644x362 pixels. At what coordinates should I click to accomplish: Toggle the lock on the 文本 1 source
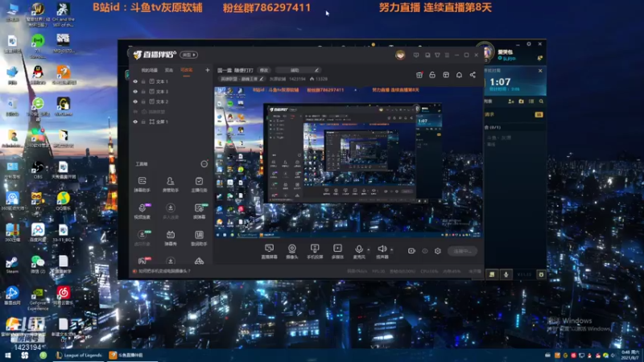pos(143,82)
